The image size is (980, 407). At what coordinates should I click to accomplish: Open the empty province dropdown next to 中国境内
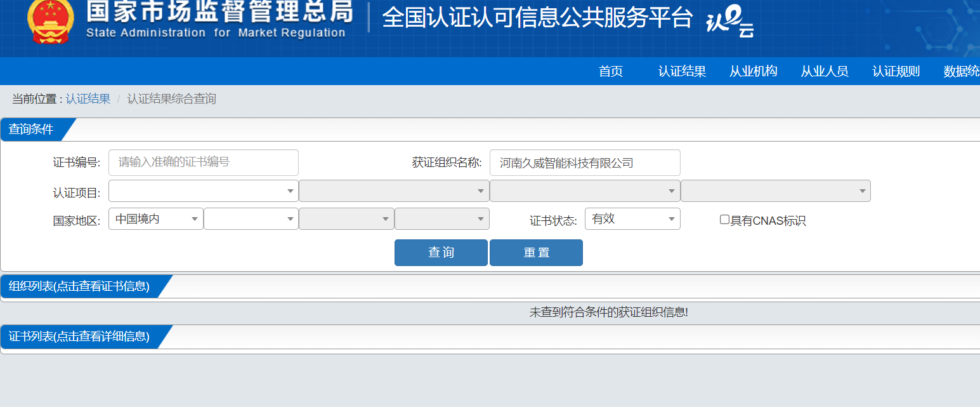click(x=251, y=219)
